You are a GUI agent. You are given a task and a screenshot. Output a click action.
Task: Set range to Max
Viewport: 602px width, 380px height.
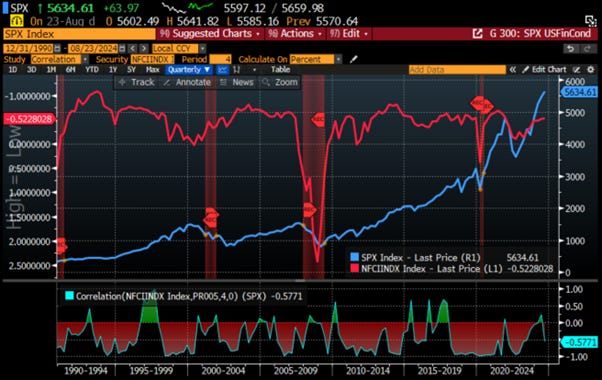coord(152,69)
